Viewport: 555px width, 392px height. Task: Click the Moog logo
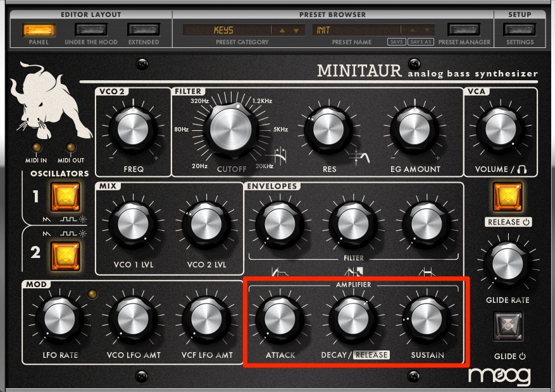499,376
